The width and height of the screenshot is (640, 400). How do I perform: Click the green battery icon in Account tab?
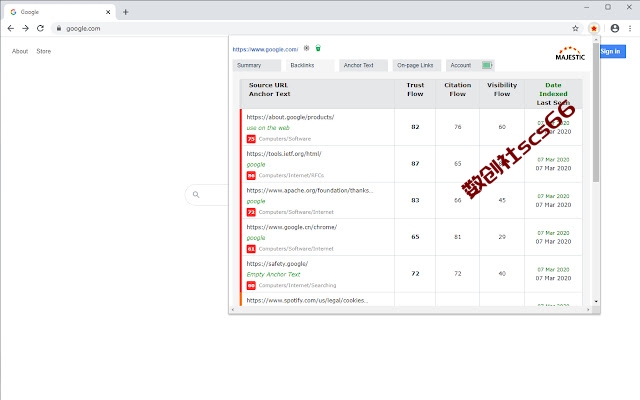(x=487, y=65)
